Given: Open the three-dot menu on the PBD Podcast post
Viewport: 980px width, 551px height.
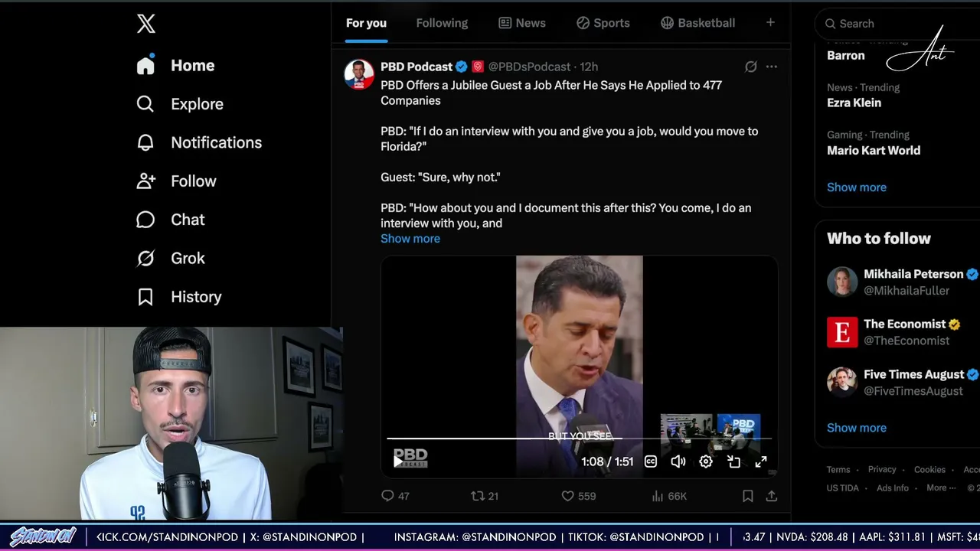Looking at the screenshot, I should point(772,67).
